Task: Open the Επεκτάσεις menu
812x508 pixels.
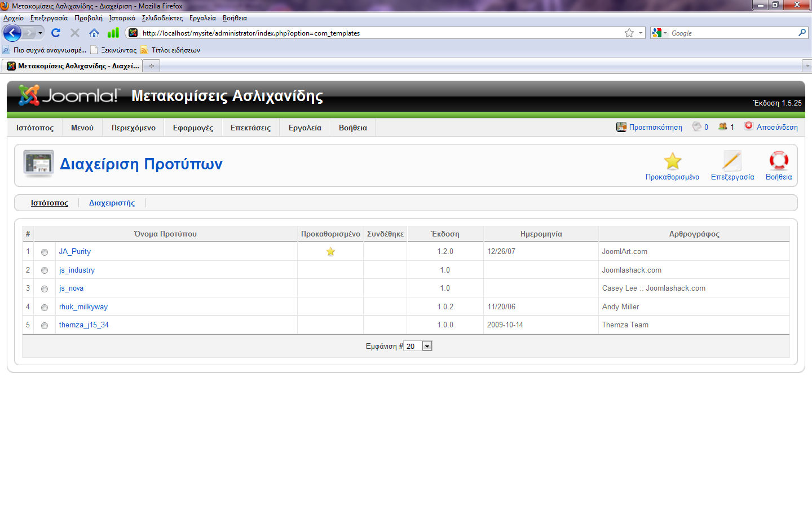Action: [x=250, y=128]
